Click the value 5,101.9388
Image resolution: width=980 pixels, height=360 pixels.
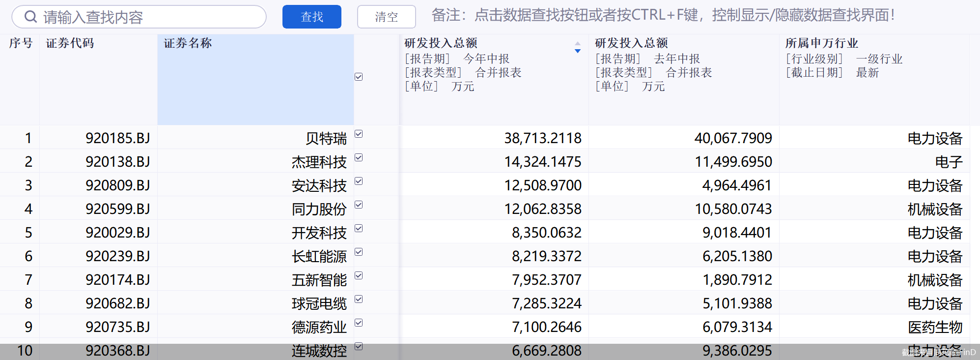tap(737, 303)
